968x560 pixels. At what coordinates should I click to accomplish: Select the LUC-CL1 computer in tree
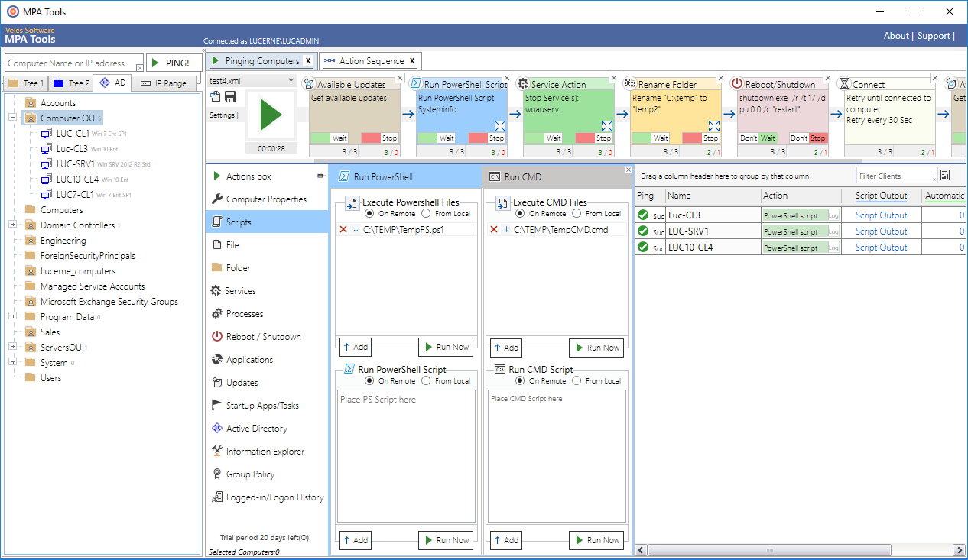[x=73, y=134]
